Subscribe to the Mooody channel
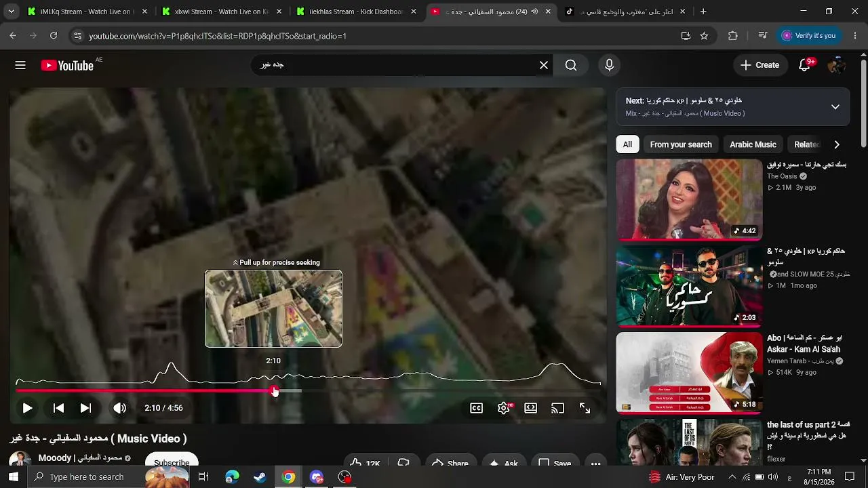This screenshot has width=868, height=488. pos(172,459)
